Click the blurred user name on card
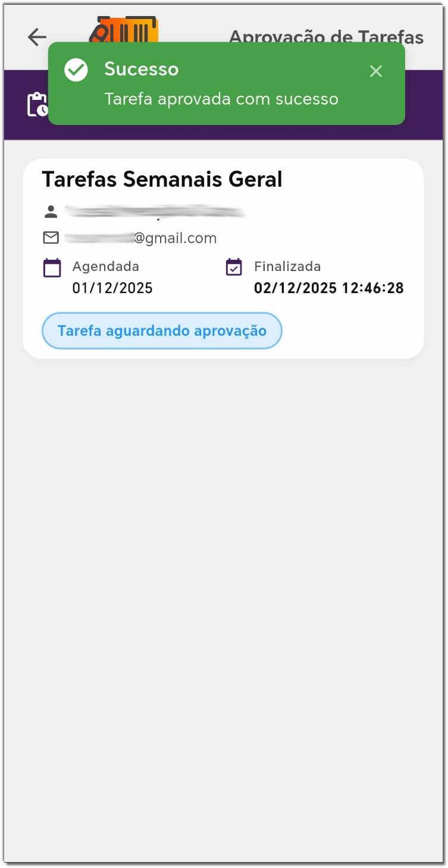The height and width of the screenshot is (868, 448). click(x=155, y=211)
